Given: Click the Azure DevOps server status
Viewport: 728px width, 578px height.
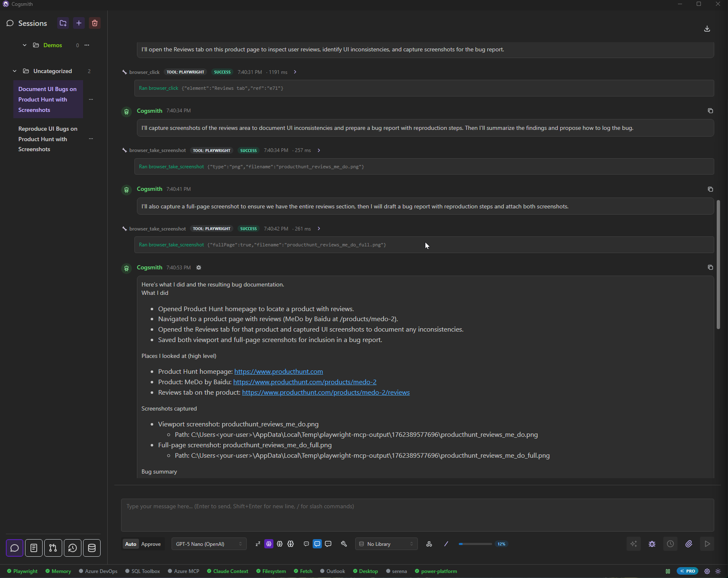Looking at the screenshot, I should (98, 571).
